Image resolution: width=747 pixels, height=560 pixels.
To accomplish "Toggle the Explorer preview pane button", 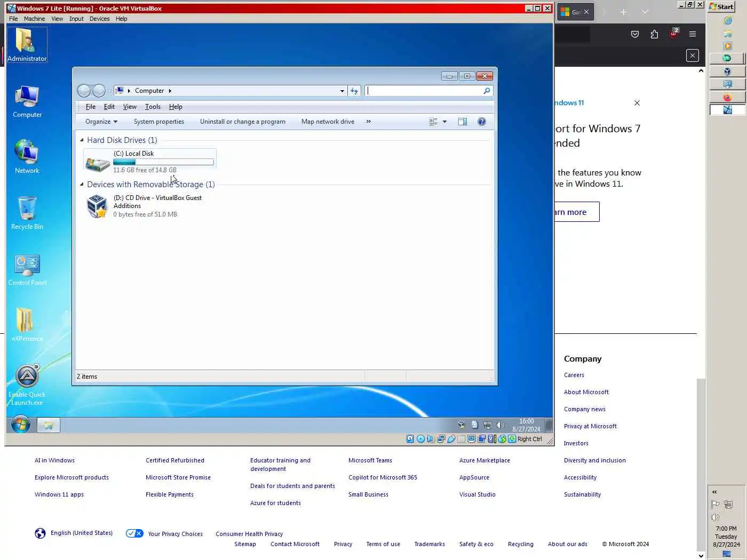I will click(x=463, y=122).
